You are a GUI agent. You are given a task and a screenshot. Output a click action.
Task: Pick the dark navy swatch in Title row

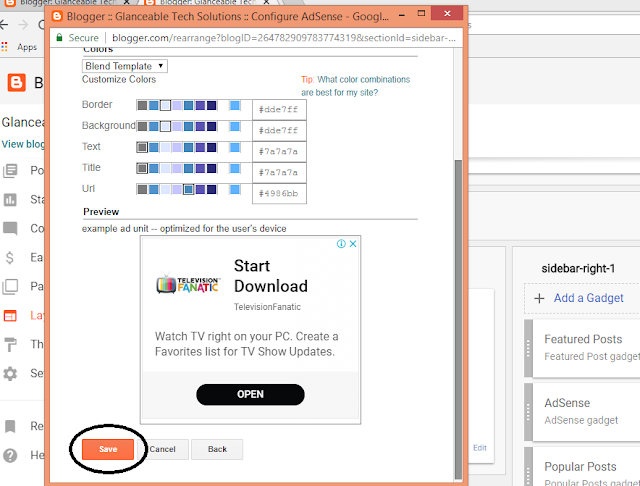[x=211, y=168]
